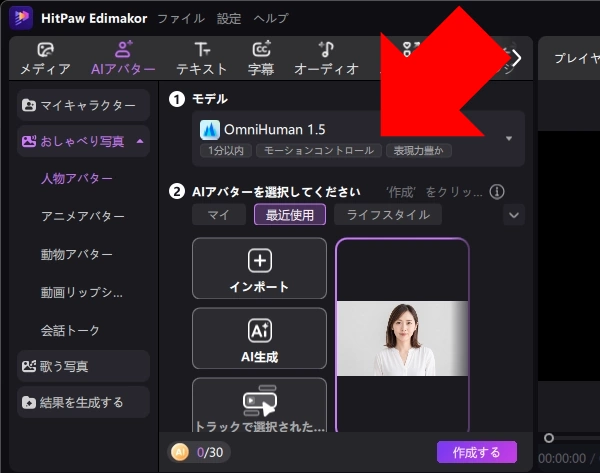
Task: Click the モーションコントロール tag
Action: pyautogui.click(x=319, y=150)
